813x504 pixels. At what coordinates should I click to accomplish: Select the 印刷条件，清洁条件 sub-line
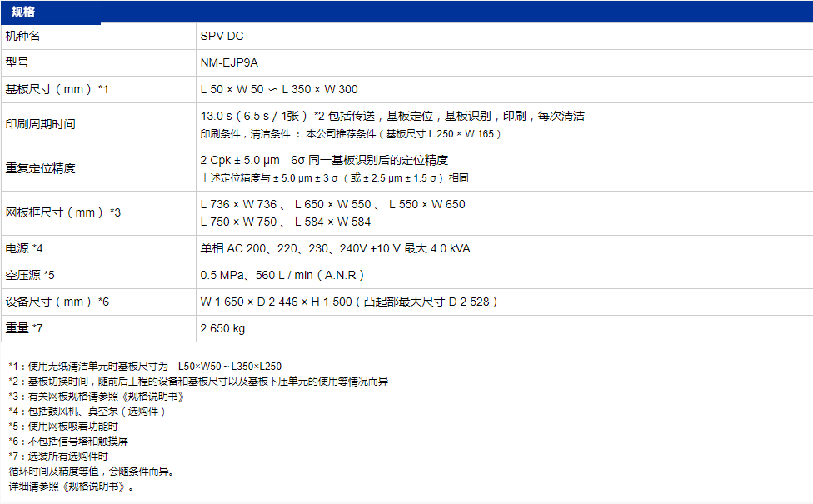pos(351,134)
